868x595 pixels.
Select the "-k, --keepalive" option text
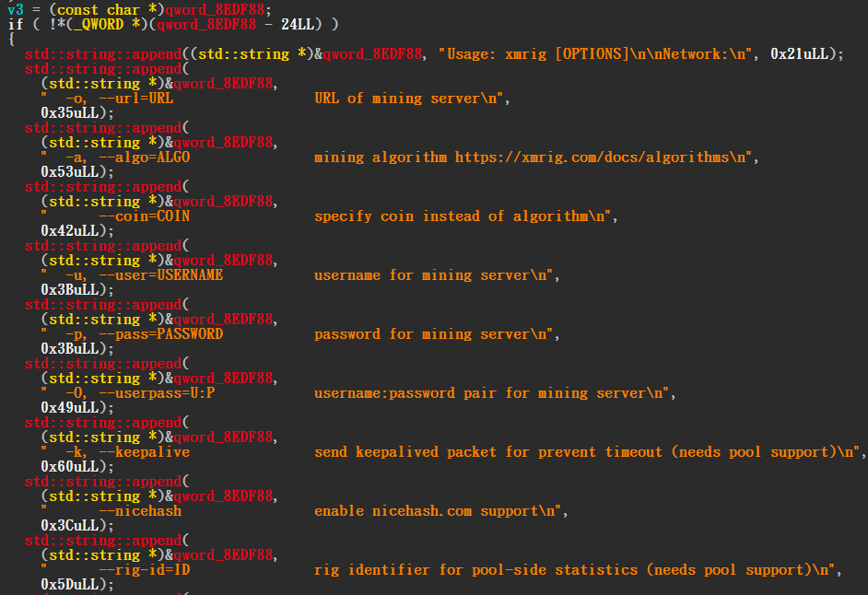point(127,452)
